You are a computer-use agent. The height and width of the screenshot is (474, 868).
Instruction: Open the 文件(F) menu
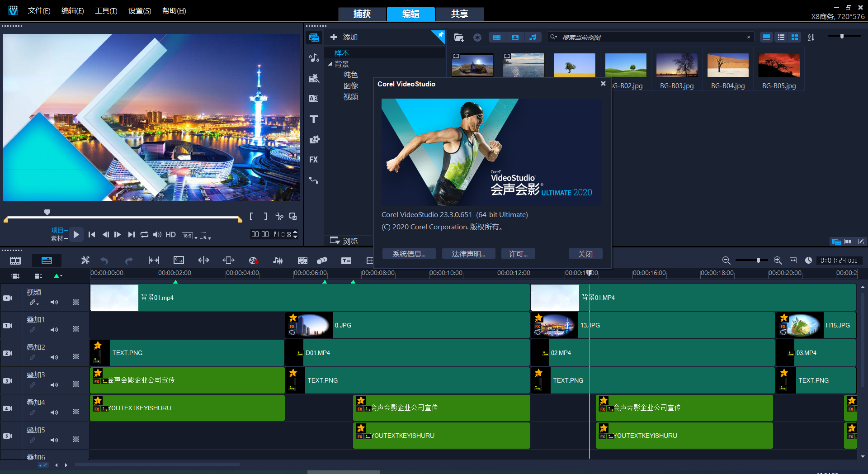click(x=39, y=11)
